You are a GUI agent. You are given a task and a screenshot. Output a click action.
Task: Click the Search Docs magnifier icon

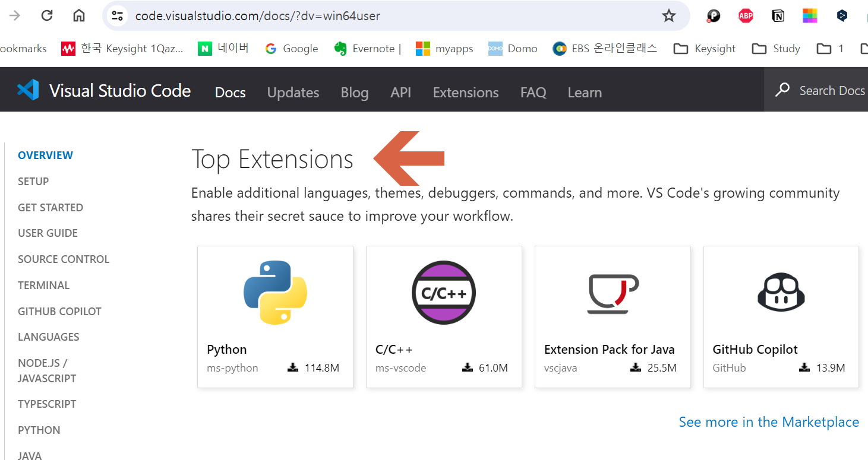click(782, 90)
